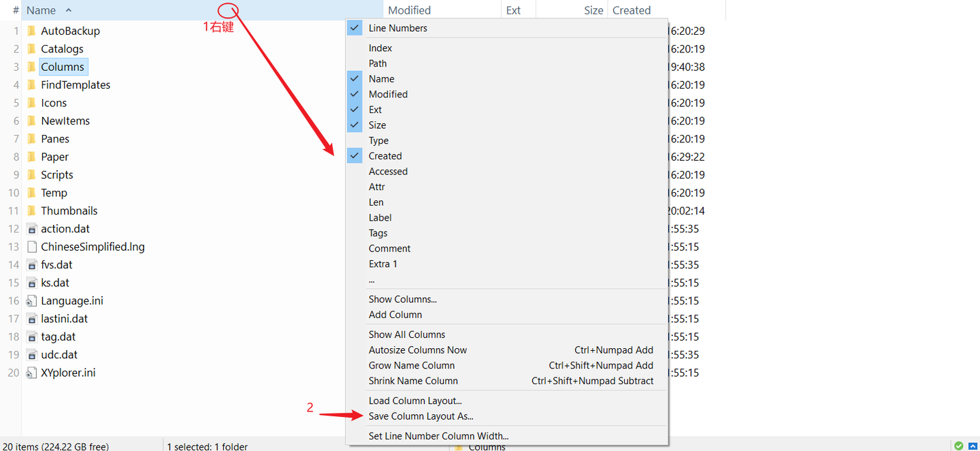Screen dimensions: 980x451
Task: Click the ChineseSimplified.lng file icon
Action: [x=31, y=247]
